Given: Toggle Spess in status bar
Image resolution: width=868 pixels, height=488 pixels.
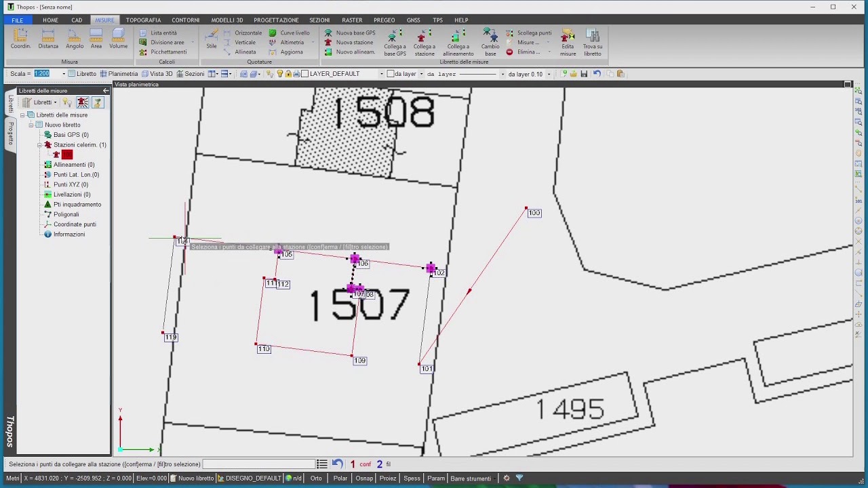Looking at the screenshot, I should [x=412, y=478].
